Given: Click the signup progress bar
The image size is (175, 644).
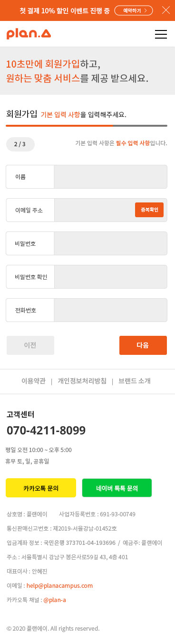Looking at the screenshot, I should coord(87,126).
